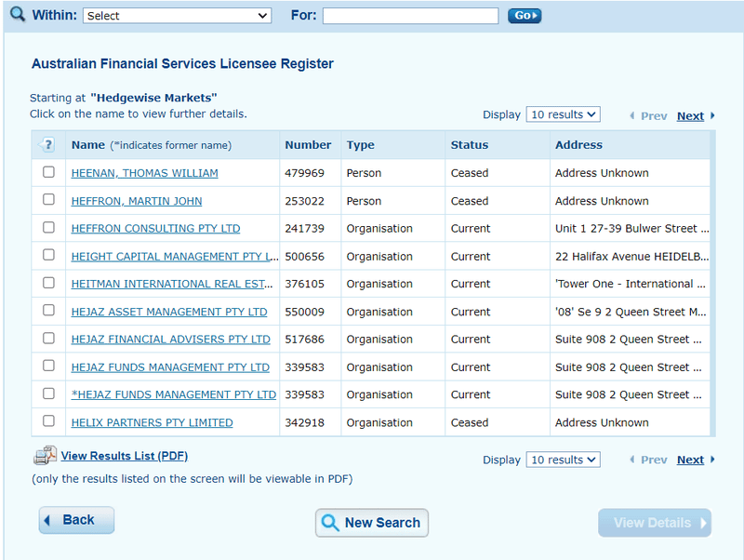Click licence number 479969

click(x=304, y=173)
